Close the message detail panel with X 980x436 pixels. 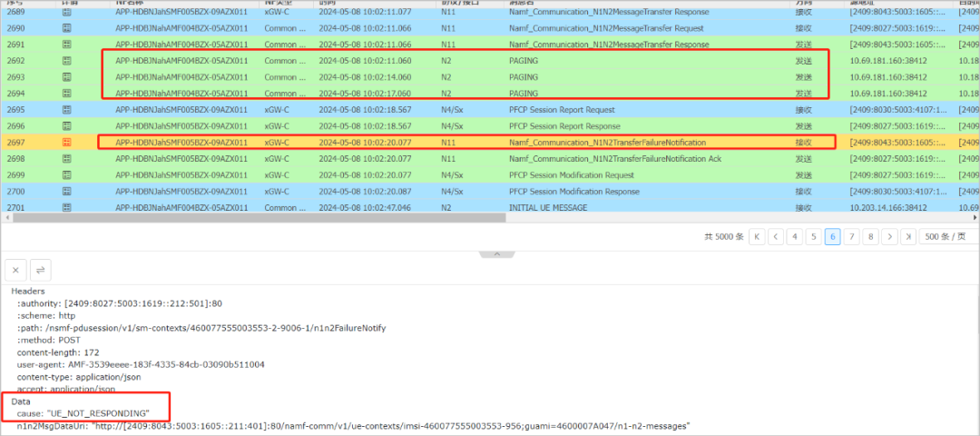point(16,270)
